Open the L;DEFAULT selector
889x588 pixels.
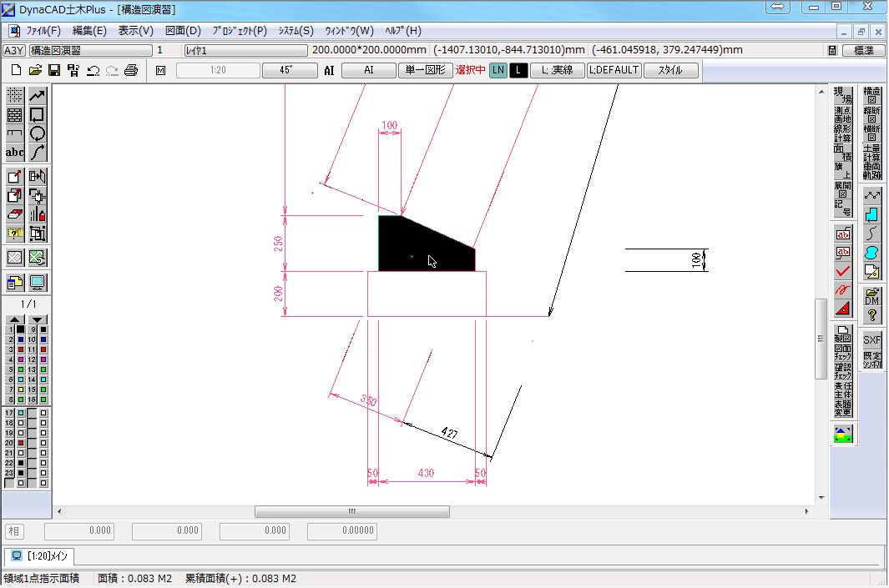coord(614,70)
